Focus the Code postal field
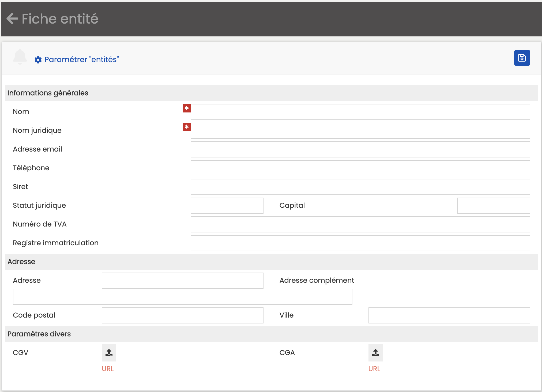This screenshot has width=542, height=392. pyautogui.click(x=183, y=315)
